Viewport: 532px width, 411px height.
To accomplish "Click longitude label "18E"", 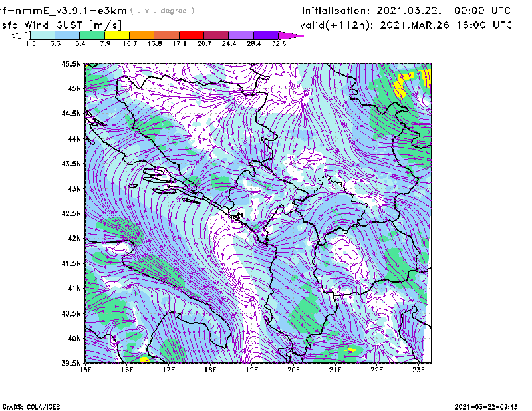I will (210, 370).
